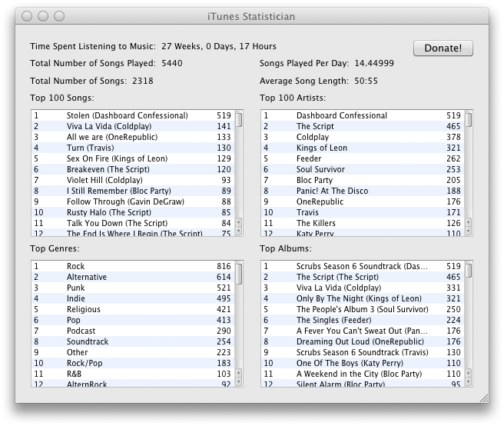This screenshot has width=504, height=426.
Task: Click the window resize grip corner
Action: (x=484, y=398)
